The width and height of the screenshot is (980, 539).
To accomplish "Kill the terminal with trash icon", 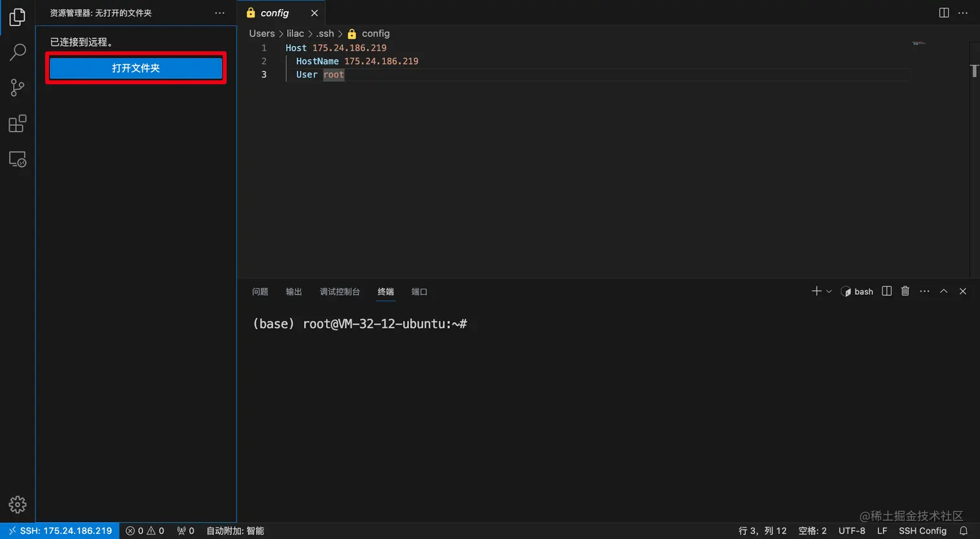I will point(905,291).
